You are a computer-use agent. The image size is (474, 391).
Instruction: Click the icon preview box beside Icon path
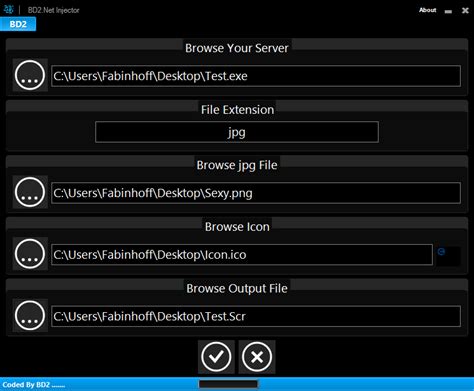click(448, 256)
